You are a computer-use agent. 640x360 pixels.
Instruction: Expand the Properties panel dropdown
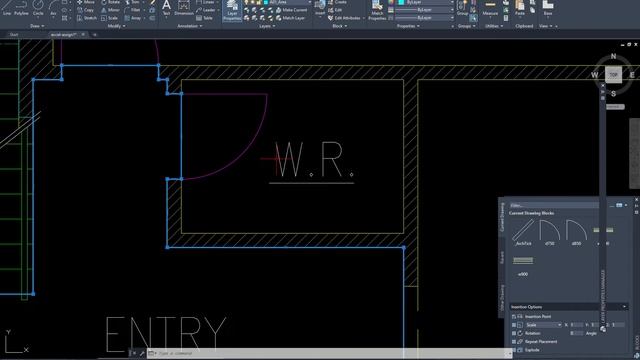408,26
